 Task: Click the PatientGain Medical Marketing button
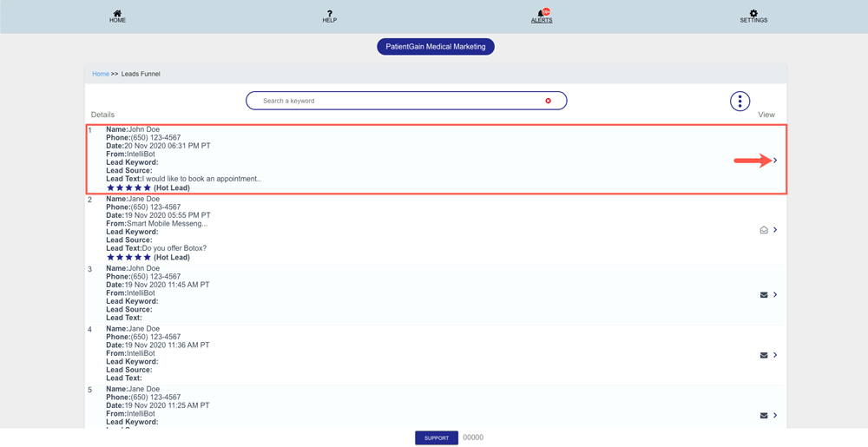click(x=436, y=47)
